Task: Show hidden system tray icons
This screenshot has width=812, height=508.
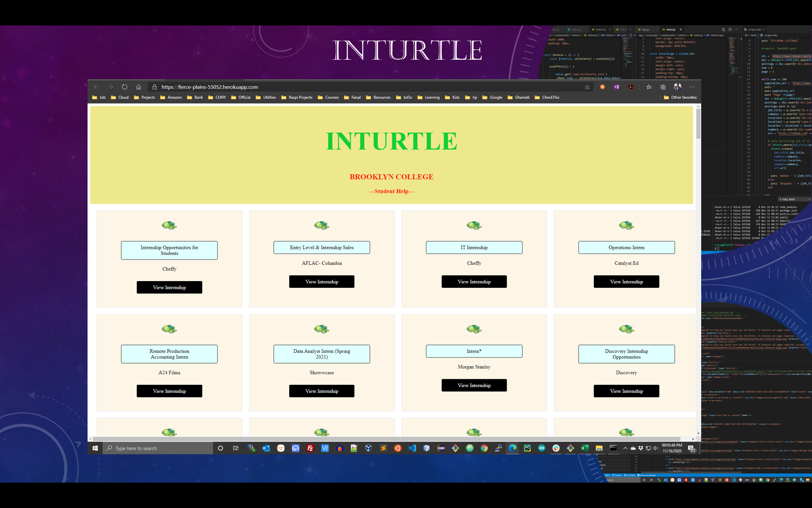Action: point(625,448)
